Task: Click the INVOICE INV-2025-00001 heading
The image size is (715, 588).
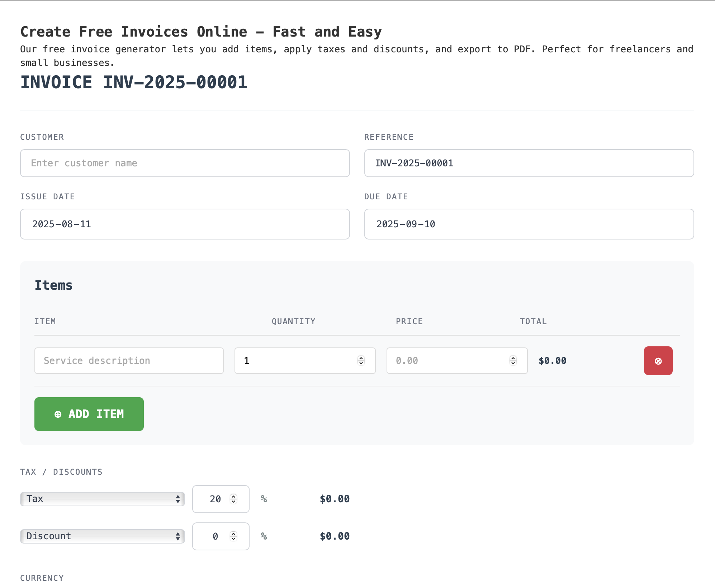Action: (134, 82)
